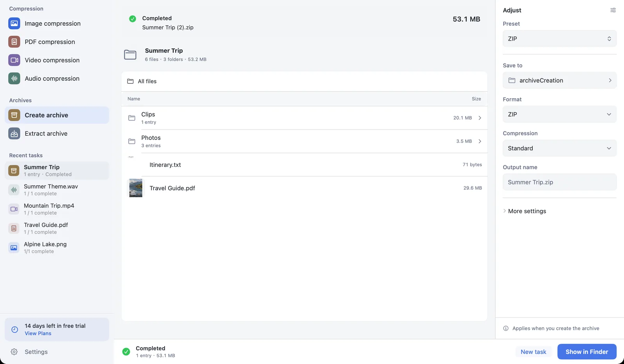Image resolution: width=624 pixels, height=364 pixels.
Task: Click the Output name field
Action: (560, 182)
